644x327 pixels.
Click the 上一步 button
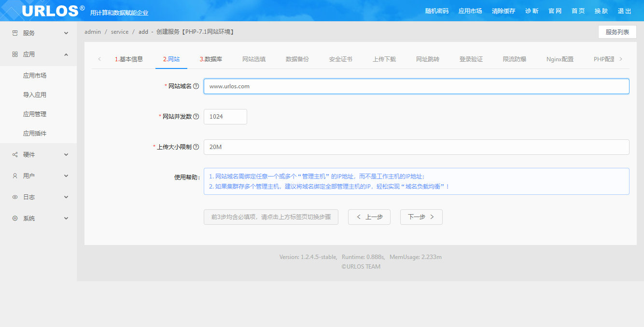[369, 217]
